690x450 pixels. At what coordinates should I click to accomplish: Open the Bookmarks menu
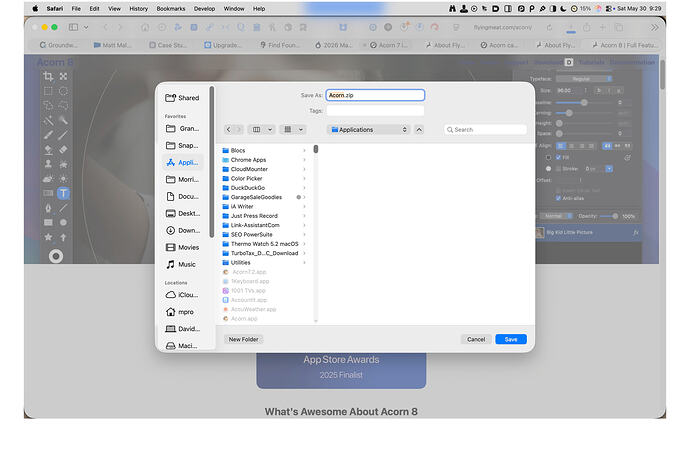point(171,8)
